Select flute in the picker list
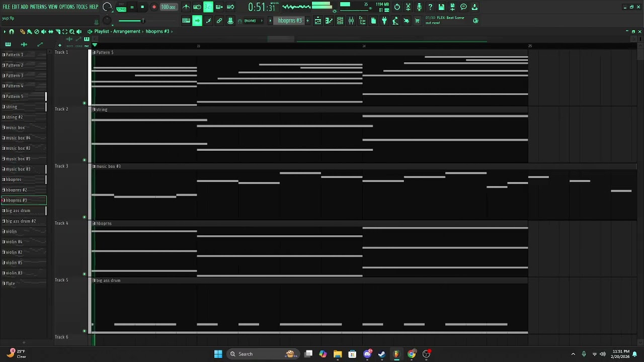Screen dimensions: 644x362 pos(24,284)
